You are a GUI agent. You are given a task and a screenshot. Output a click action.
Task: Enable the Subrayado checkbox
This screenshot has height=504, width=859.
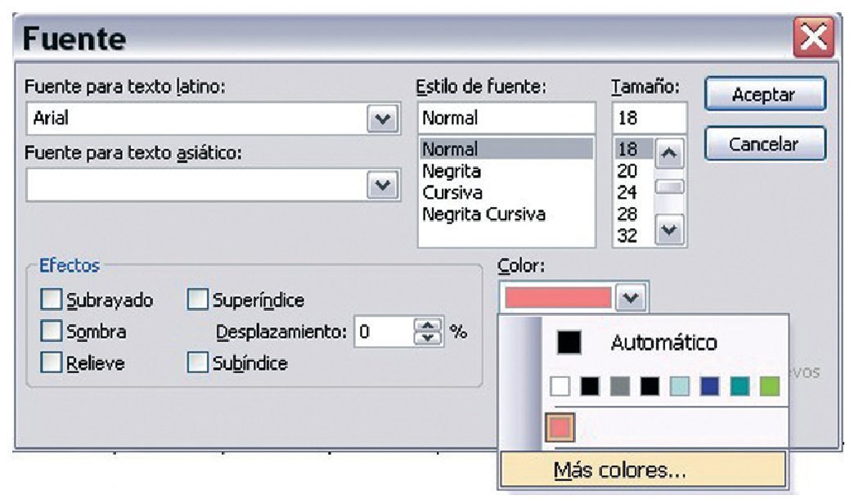point(51,300)
